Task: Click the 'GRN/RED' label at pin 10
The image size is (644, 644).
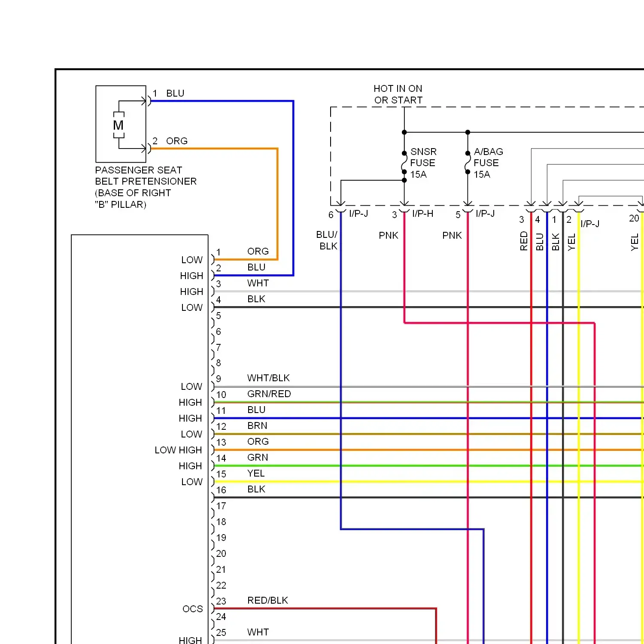Action: coord(269,394)
